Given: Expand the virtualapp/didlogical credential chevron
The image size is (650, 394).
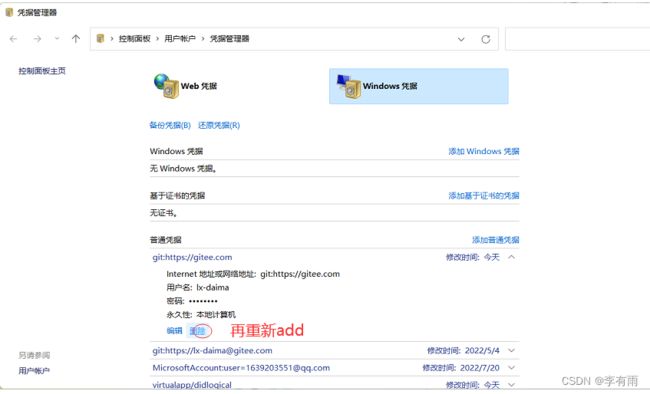Looking at the screenshot, I should [x=512, y=385].
